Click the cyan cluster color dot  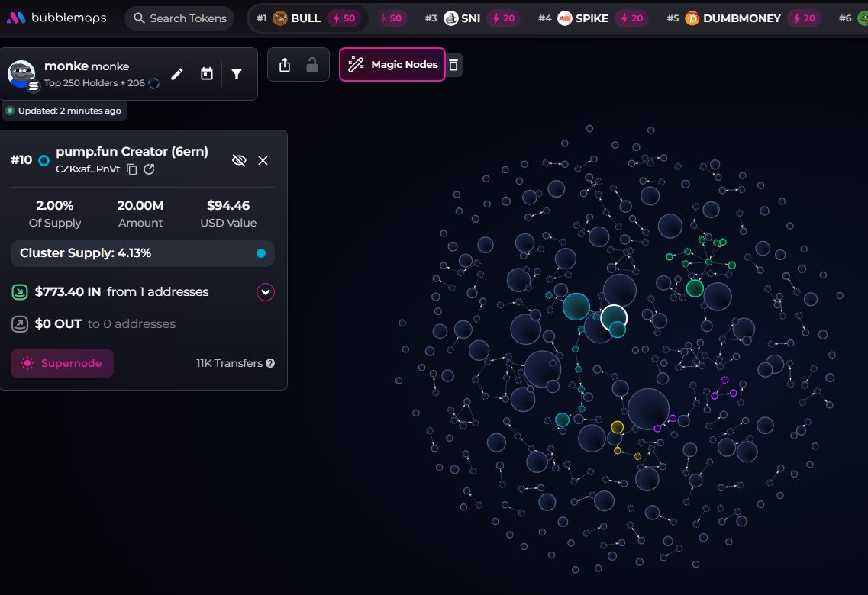coord(261,253)
